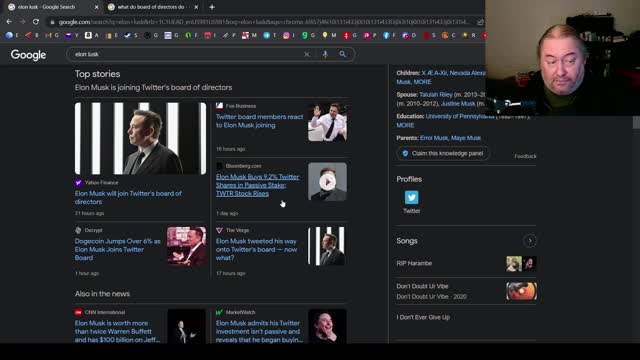
Task: Go back with the browser back arrow
Action: tap(9, 22)
